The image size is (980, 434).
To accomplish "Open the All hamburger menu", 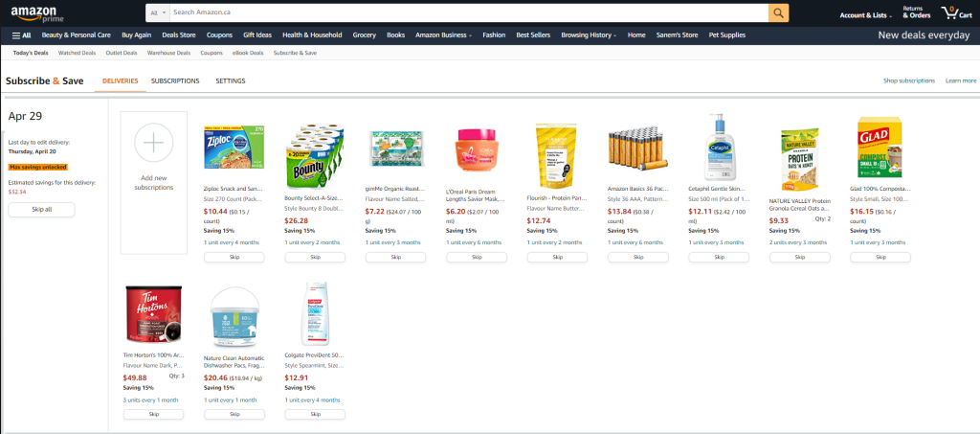I will (x=21, y=35).
